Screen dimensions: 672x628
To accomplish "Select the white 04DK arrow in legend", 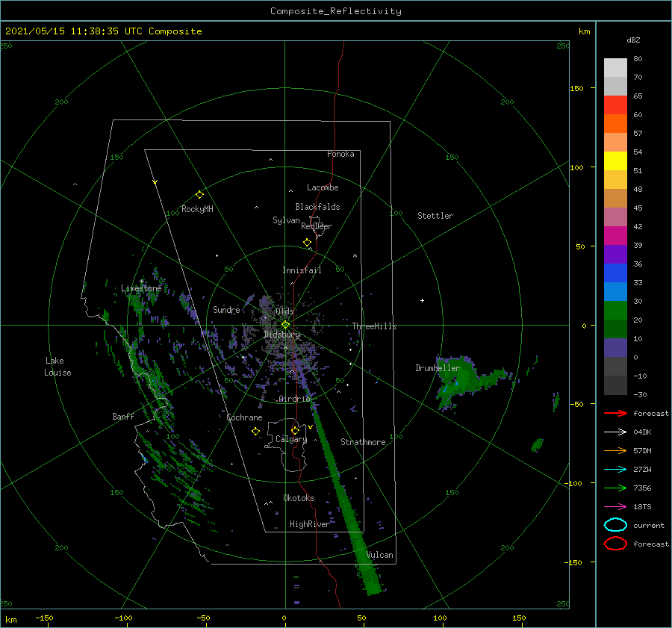I will [x=615, y=432].
